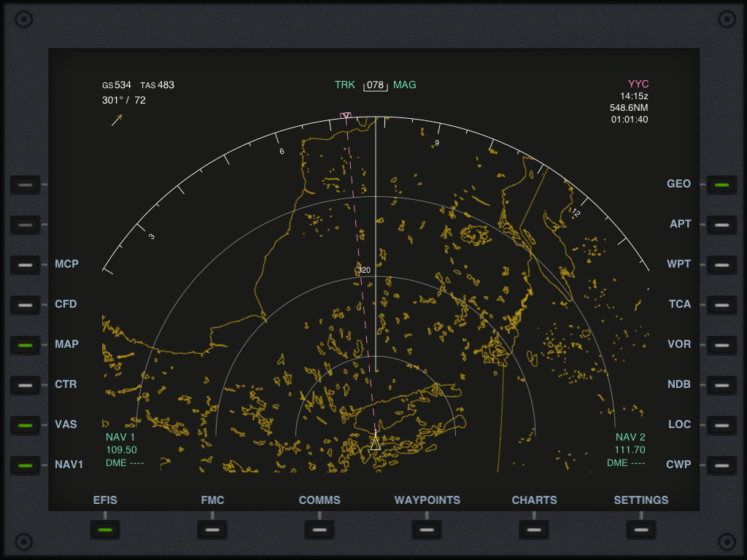Toggle the VAS button
This screenshot has height=560, width=747.
[26, 426]
